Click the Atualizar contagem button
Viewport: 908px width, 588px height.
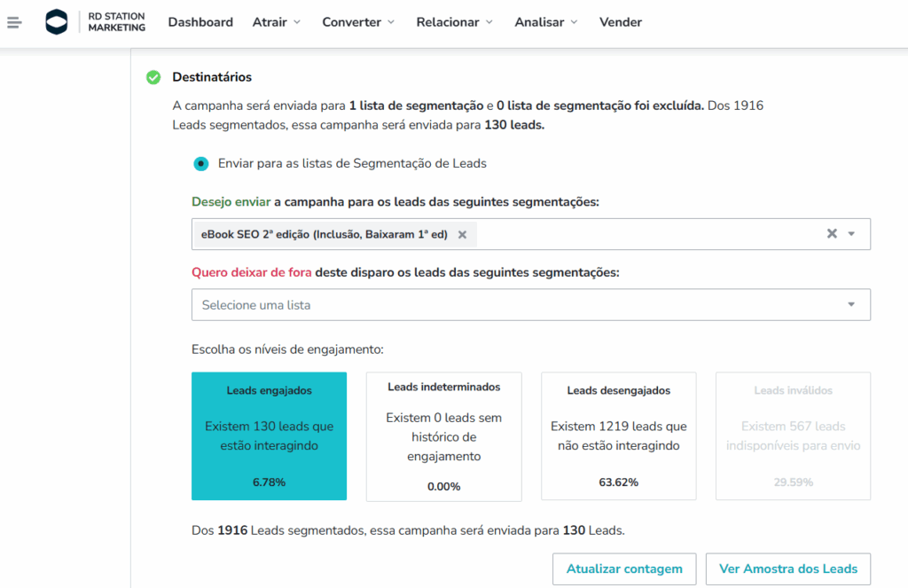624,569
